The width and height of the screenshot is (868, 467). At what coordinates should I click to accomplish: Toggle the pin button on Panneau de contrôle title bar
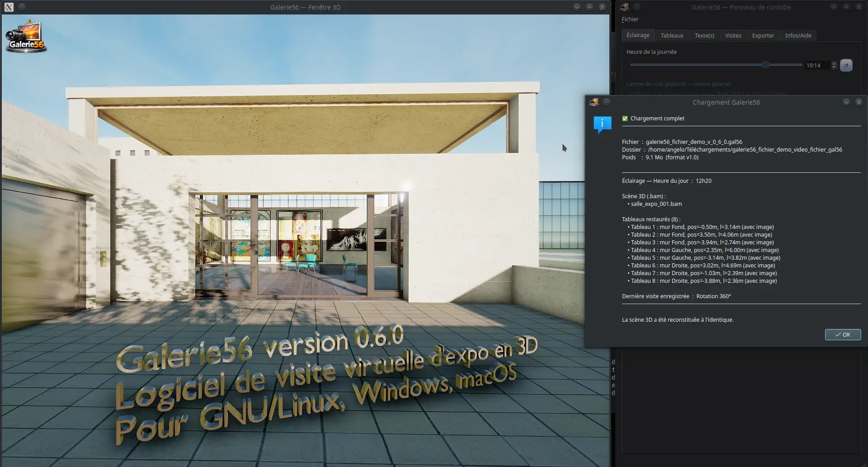click(x=637, y=7)
